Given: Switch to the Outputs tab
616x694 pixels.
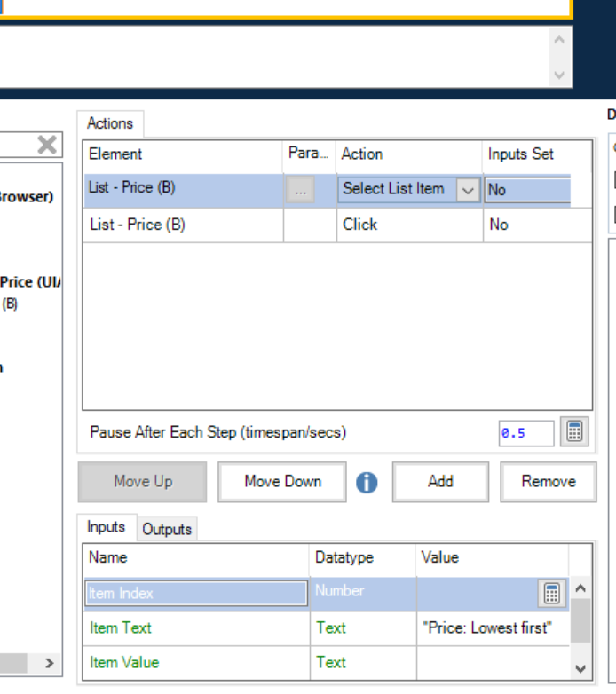Looking at the screenshot, I should coord(167,529).
